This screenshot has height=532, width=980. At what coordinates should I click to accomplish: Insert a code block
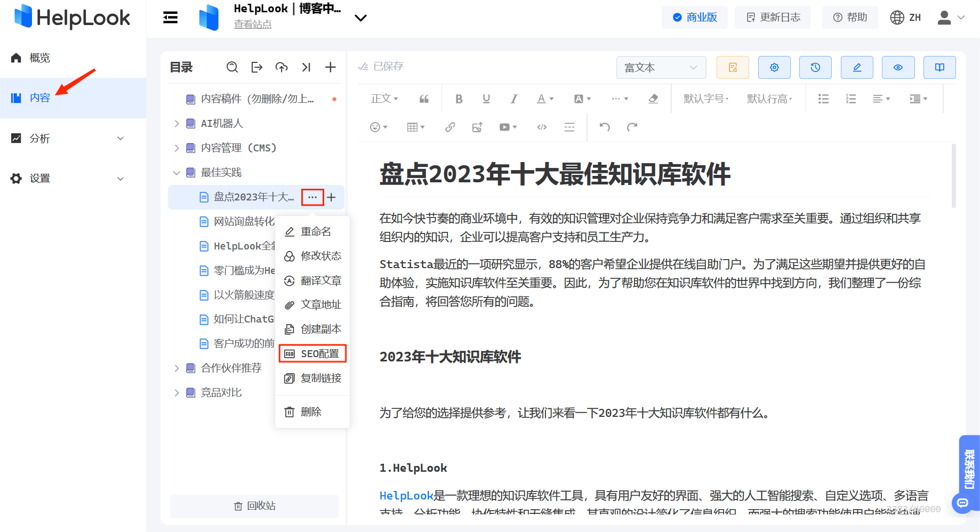pos(542,127)
